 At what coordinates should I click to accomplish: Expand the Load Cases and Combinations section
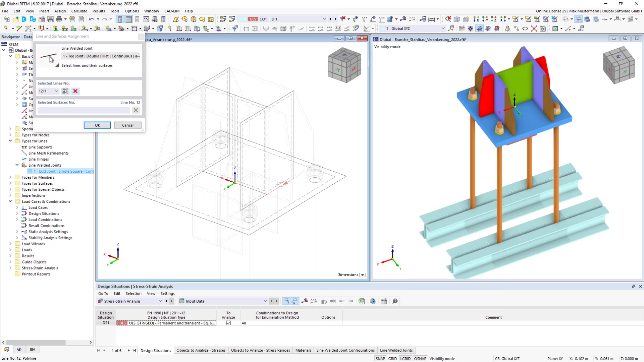point(10,201)
